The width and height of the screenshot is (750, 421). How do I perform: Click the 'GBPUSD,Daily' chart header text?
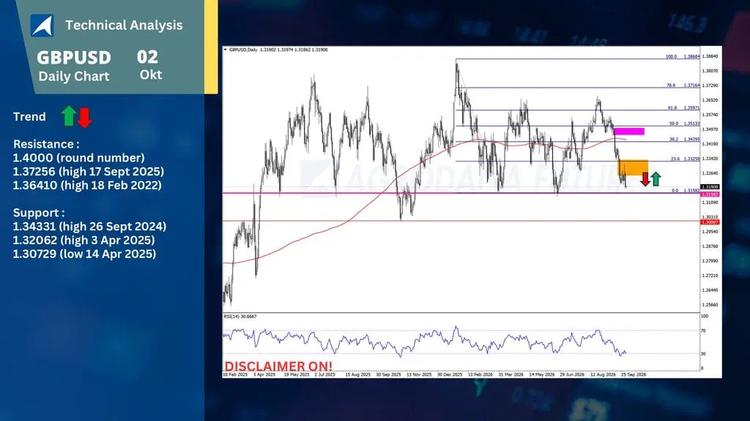pyautogui.click(x=243, y=49)
